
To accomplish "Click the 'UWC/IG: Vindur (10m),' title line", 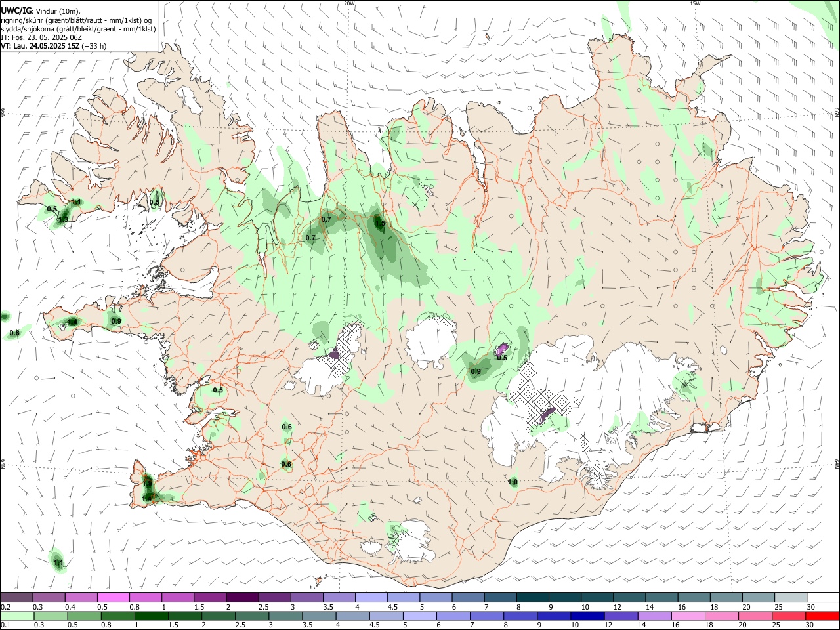I will coord(41,11).
